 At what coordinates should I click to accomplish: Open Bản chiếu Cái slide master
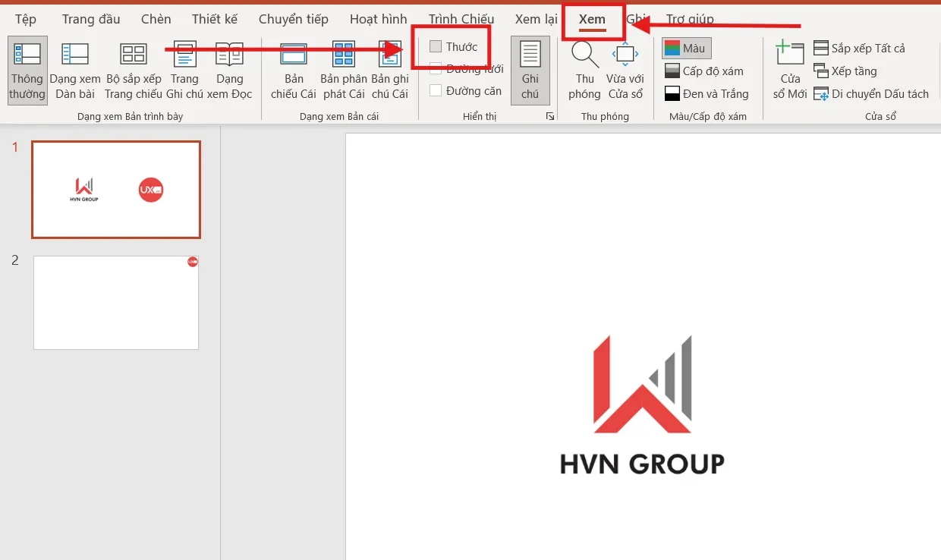point(294,71)
